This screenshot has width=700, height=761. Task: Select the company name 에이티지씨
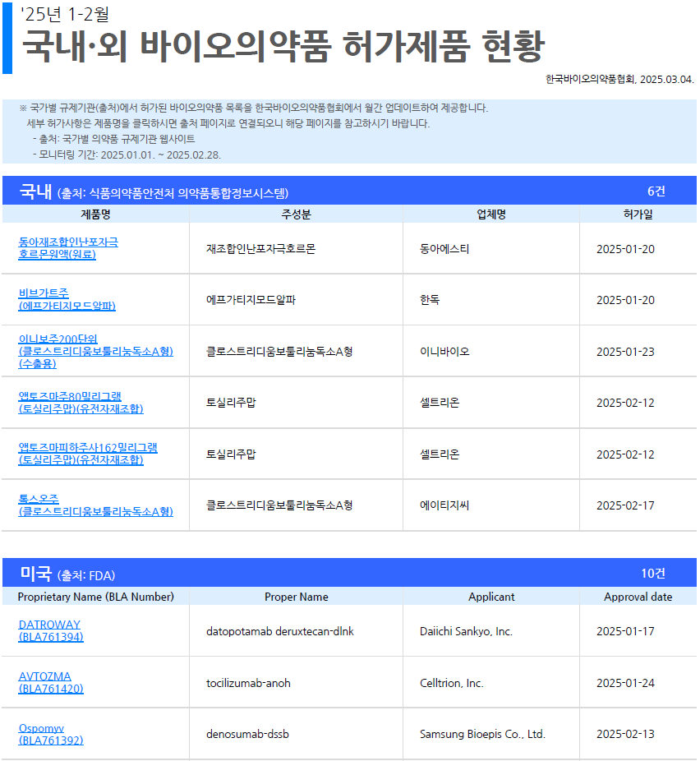point(444,505)
